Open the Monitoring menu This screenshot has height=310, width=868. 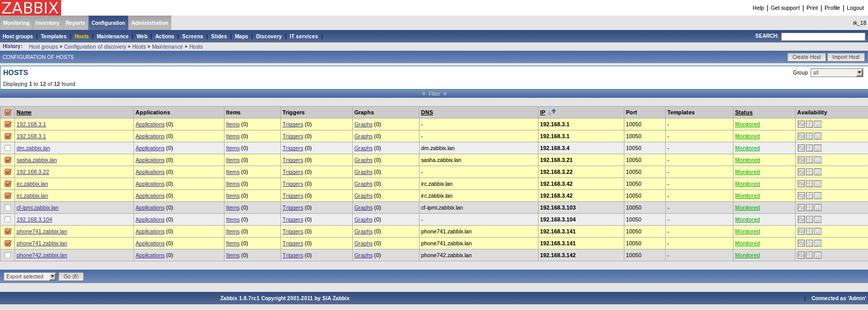point(16,23)
